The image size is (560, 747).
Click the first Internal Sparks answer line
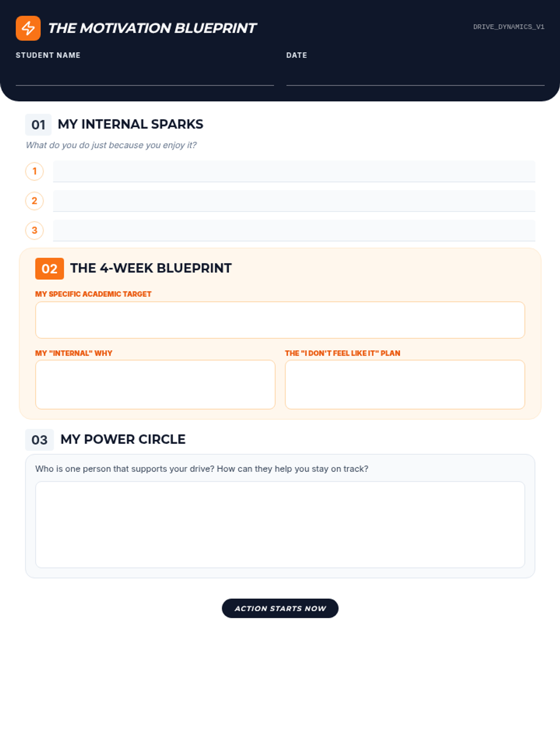point(294,171)
